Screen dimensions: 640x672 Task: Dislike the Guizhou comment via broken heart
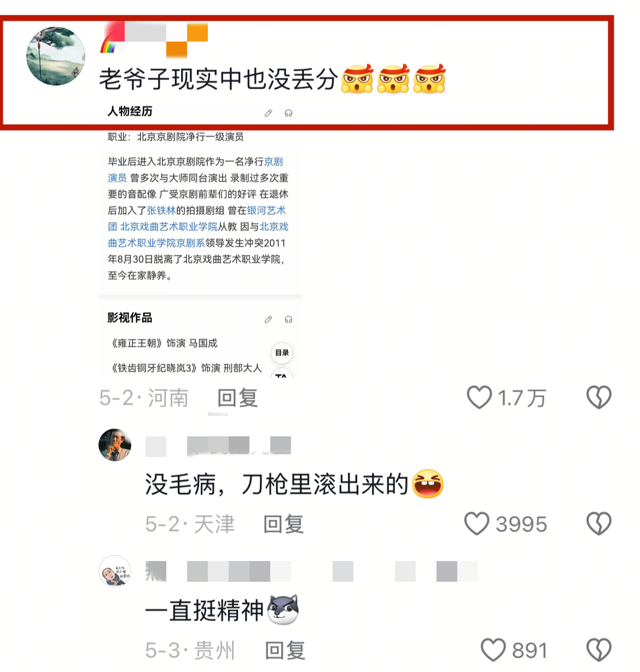(x=598, y=650)
